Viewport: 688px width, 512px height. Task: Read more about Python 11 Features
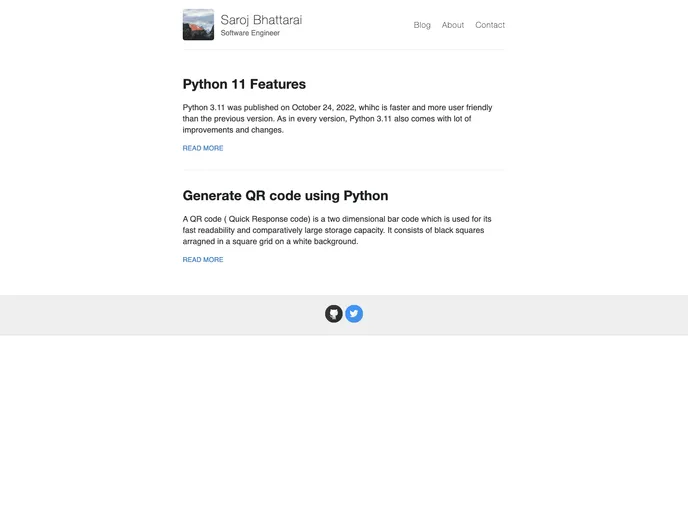(203, 148)
